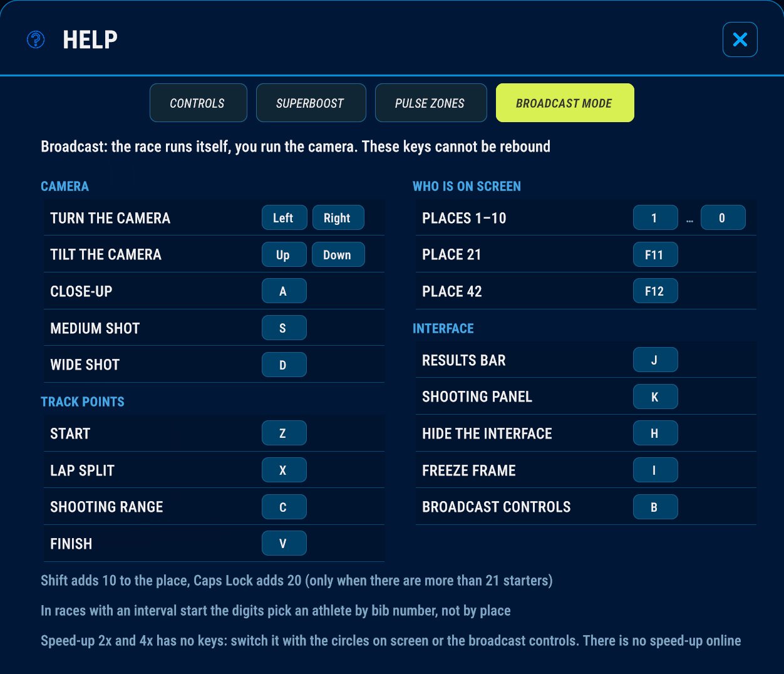784x674 pixels.
Task: Click the 0 key for Places 1-10
Action: pos(723,218)
